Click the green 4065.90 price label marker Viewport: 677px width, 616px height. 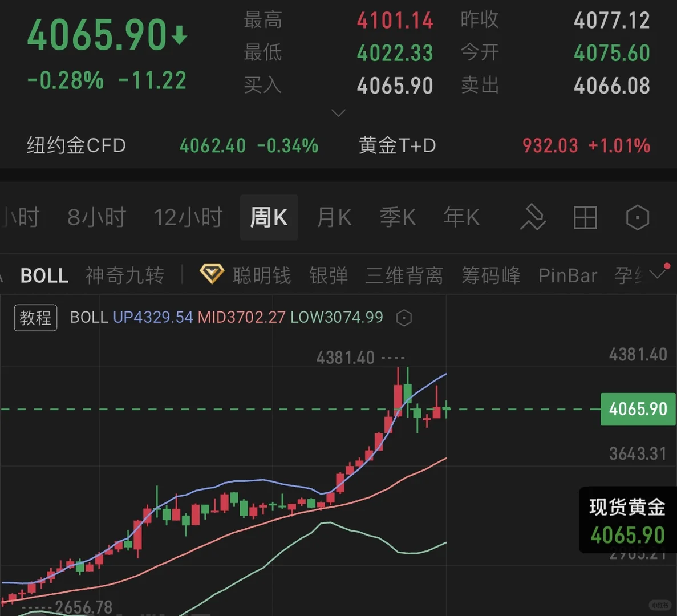[x=638, y=409]
